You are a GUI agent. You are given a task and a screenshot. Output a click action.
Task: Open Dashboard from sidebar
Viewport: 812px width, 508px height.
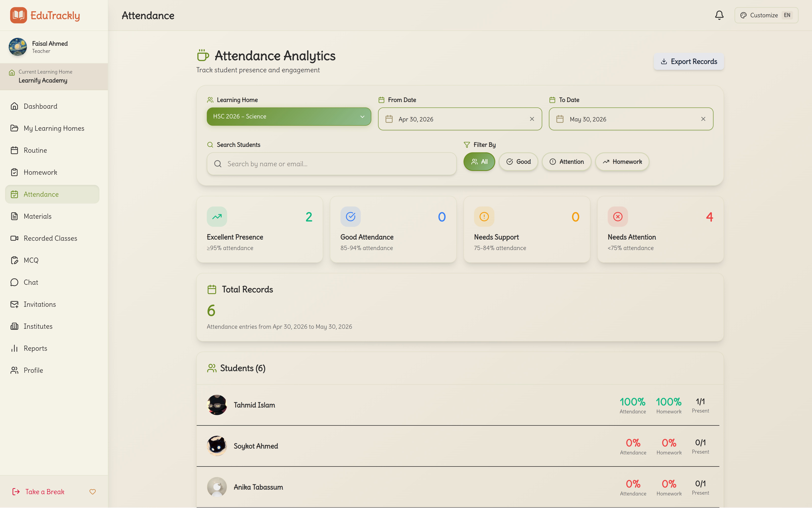tap(52, 106)
